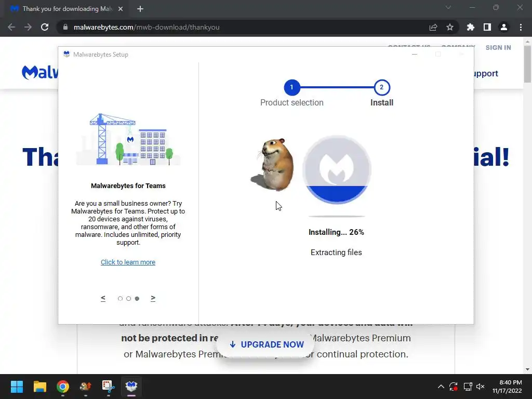Image resolution: width=532 pixels, height=399 pixels.
Task: Select the first carousel dot
Action: [120, 299]
